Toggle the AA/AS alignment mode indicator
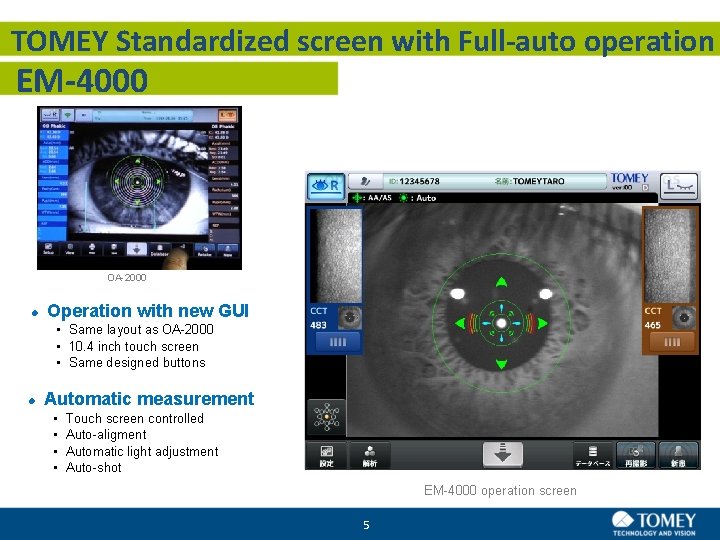Image resolution: width=720 pixels, height=540 pixels. click(x=371, y=198)
